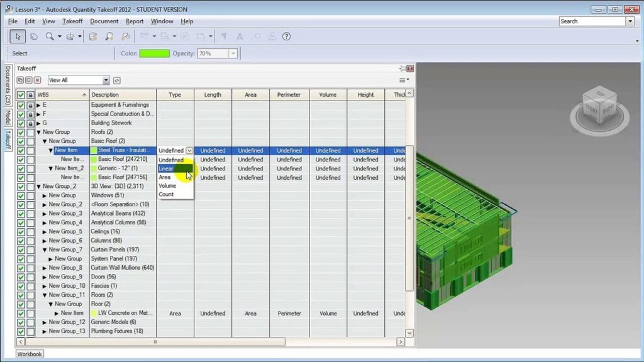The width and height of the screenshot is (644, 362).
Task: Toggle the lock for Building Sitework row
Action: click(x=30, y=123)
